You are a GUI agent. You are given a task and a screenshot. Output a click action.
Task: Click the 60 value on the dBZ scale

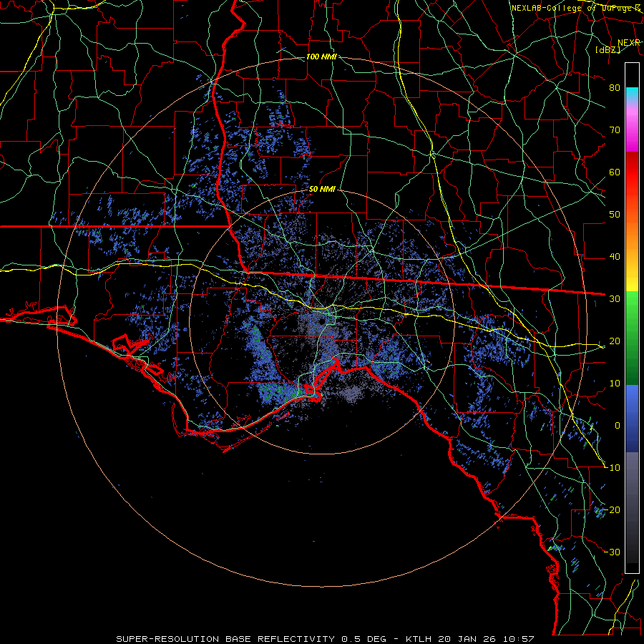(x=615, y=172)
